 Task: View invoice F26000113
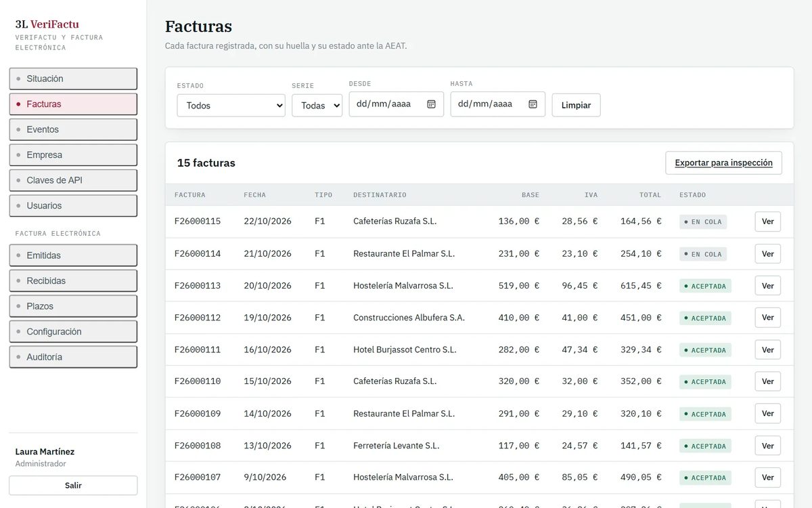767,286
